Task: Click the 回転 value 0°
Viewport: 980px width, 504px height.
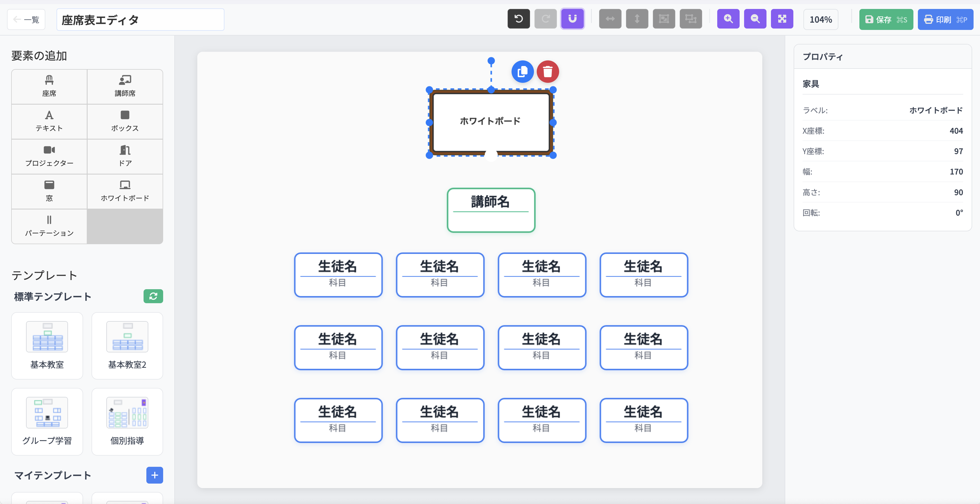Action: (x=959, y=213)
